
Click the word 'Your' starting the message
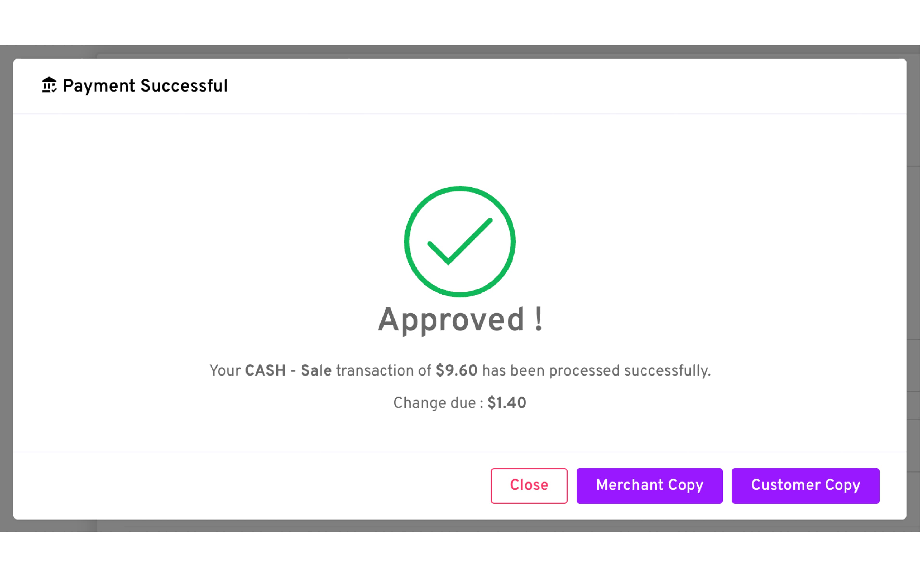[x=225, y=370]
